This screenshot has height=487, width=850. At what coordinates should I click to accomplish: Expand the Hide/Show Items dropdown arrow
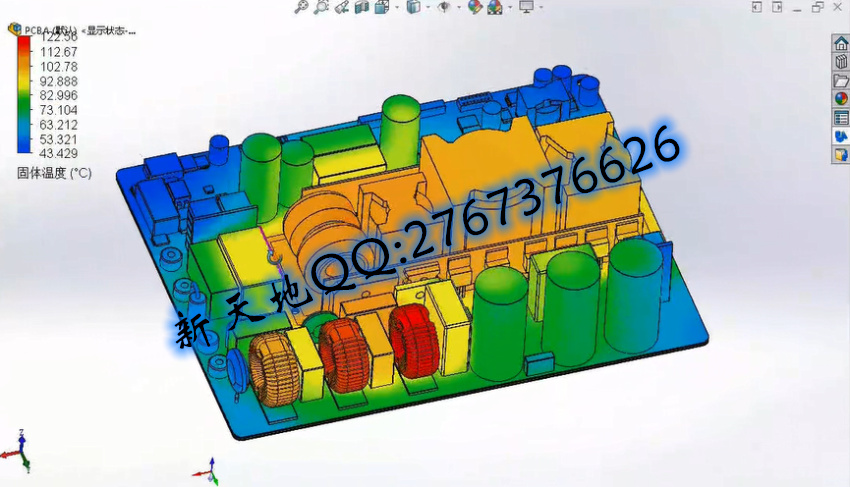pos(458,7)
